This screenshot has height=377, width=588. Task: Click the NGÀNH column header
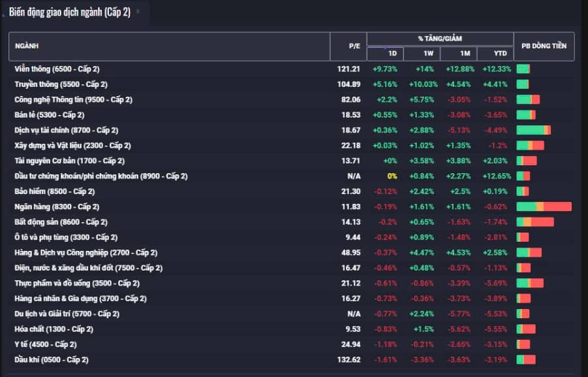point(170,46)
